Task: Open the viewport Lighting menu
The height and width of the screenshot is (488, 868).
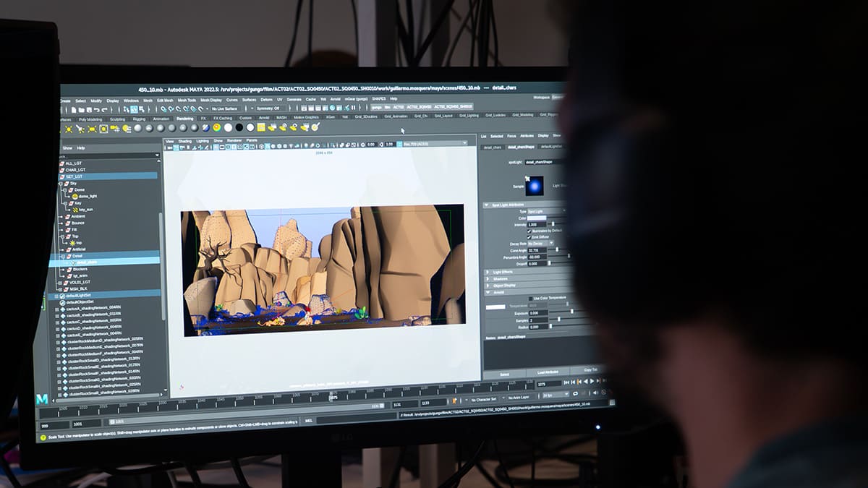Action: [203, 141]
